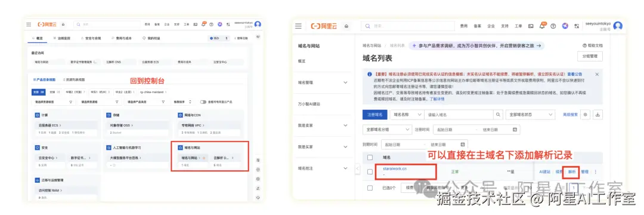
Task: Click the 阿里云 logo in domain list window
Action: pyautogui.click(x=324, y=26)
